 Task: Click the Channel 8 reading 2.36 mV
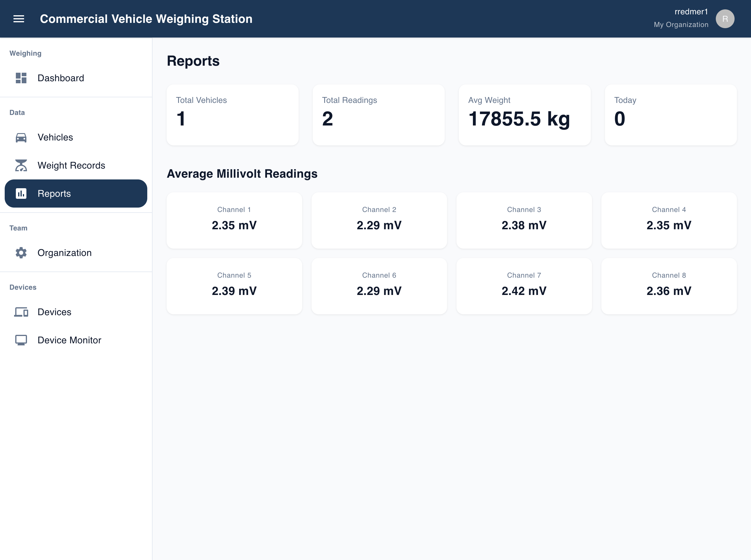pos(669,291)
